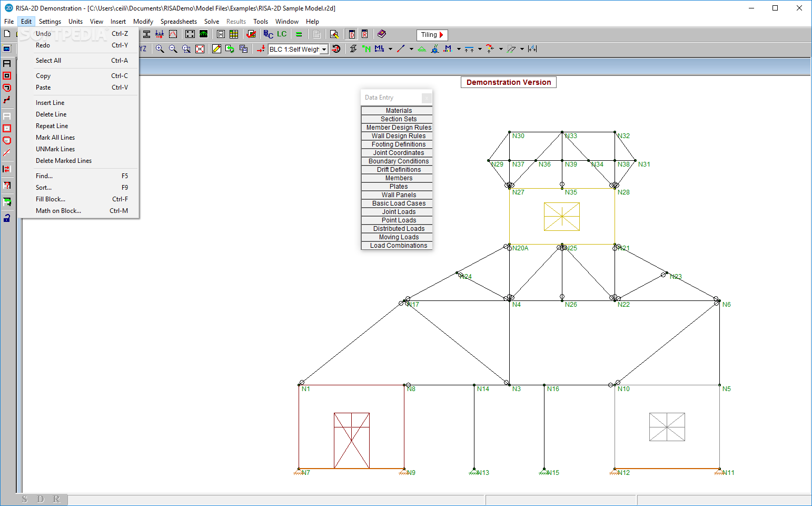Click the red double arrows sidebar icon
The height and width of the screenshot is (506, 812).
[7, 169]
